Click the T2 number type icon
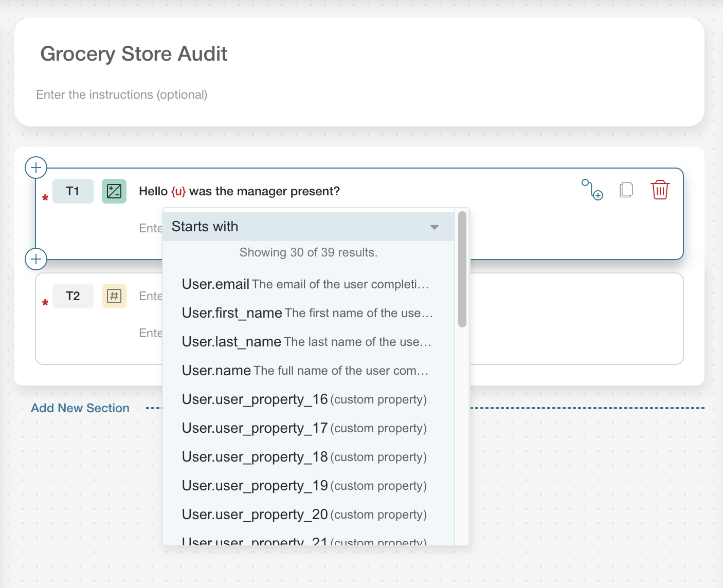723x588 pixels. 114,296
